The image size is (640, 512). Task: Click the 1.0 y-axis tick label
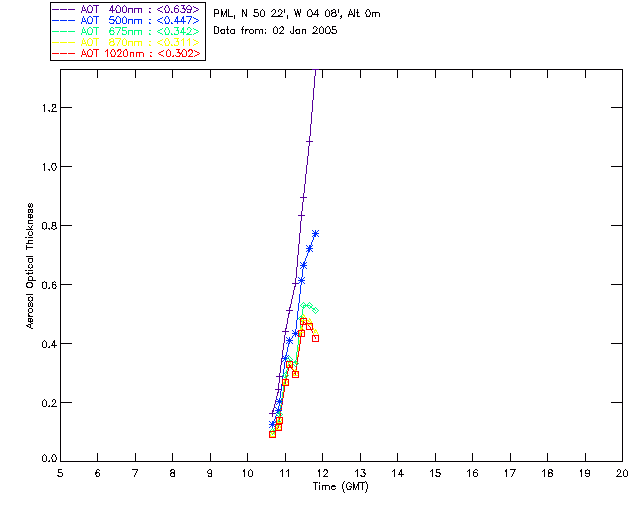[49, 167]
